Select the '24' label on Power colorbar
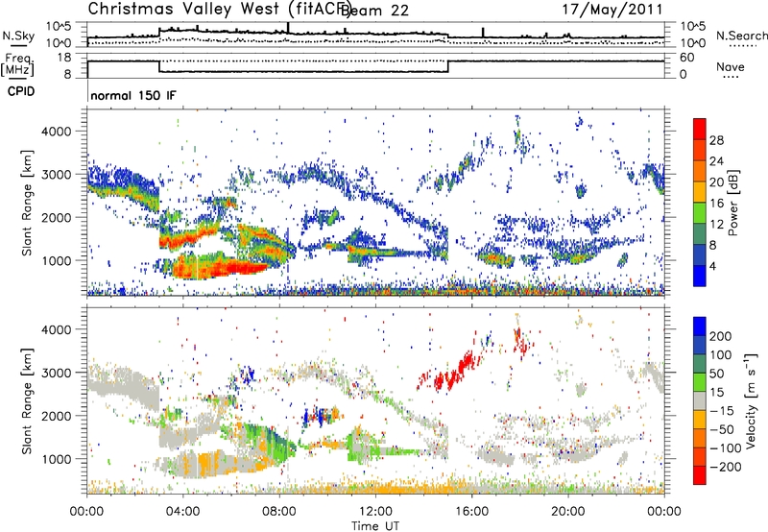The image size is (768, 532). [716, 161]
